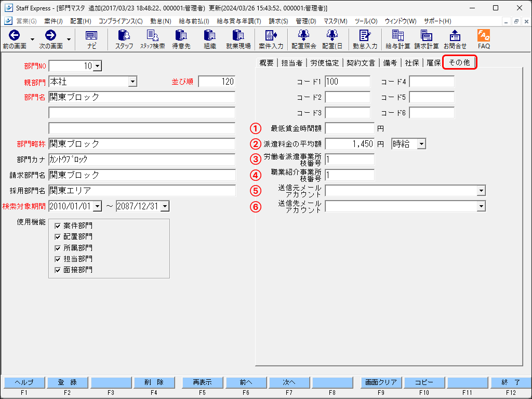Image resolution: width=532 pixels, height=399 pixels.
Task: Open the 前の画面 history dropdown arrow
Action: [33, 39]
